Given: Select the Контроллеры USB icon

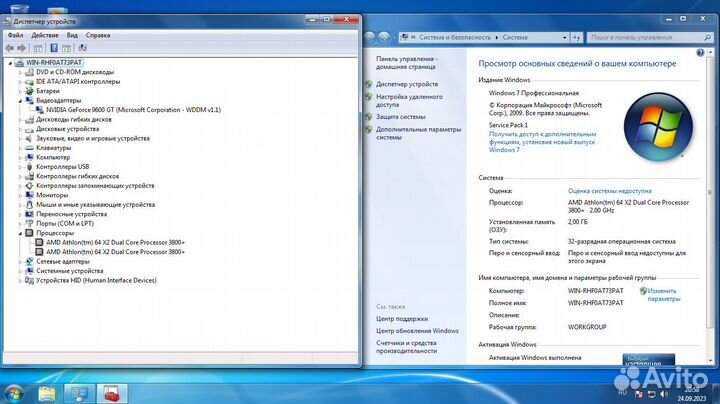Looking at the screenshot, I should (29, 167).
